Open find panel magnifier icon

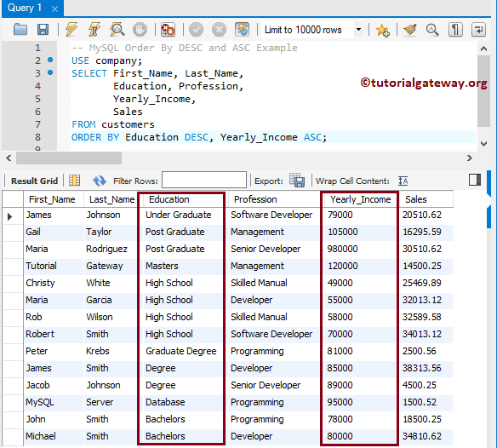[x=432, y=30]
